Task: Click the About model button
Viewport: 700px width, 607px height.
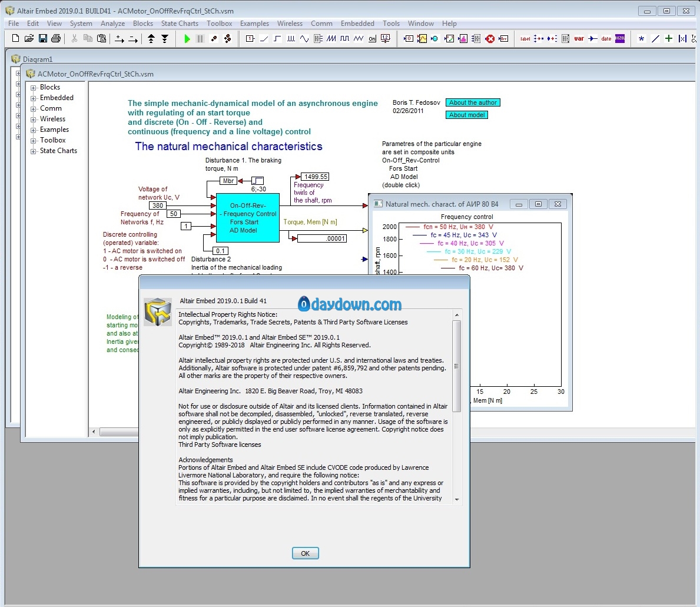Action: coord(466,115)
